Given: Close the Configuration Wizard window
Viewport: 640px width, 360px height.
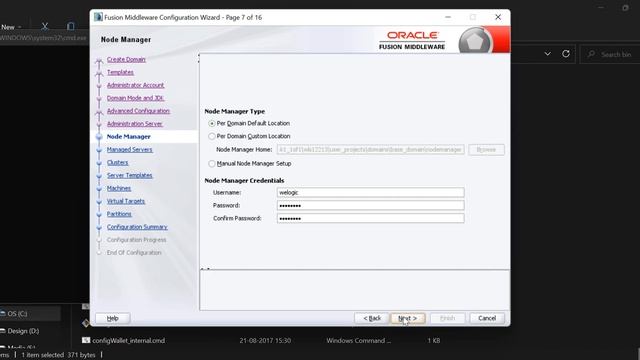Looking at the screenshot, I should [498, 17].
